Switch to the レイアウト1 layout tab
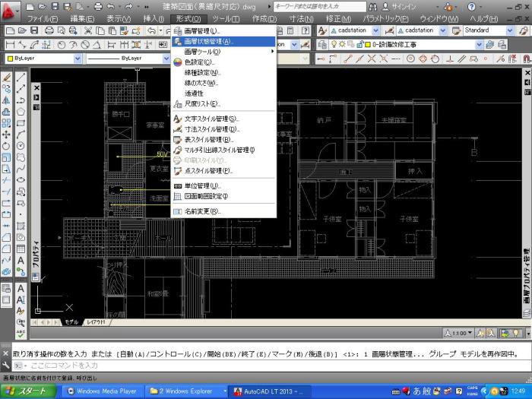 96,322
